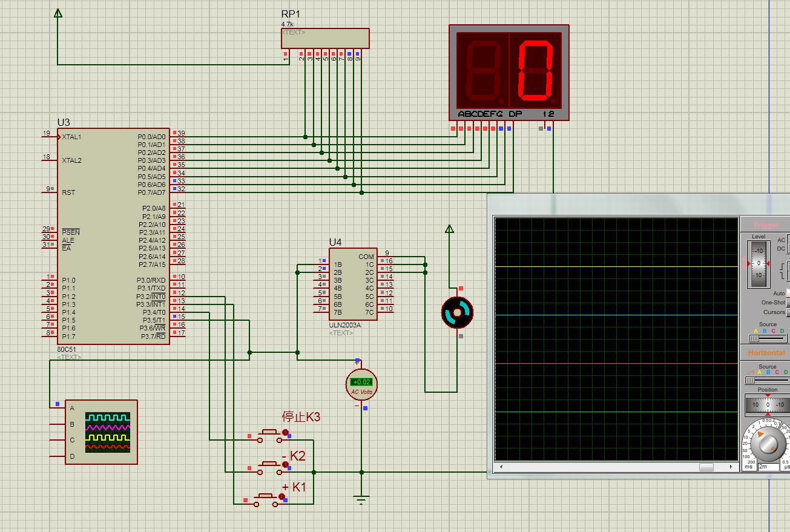This screenshot has width=790, height=532.
Task: Push the - K2 button actuator
Action: pyautogui.click(x=269, y=463)
